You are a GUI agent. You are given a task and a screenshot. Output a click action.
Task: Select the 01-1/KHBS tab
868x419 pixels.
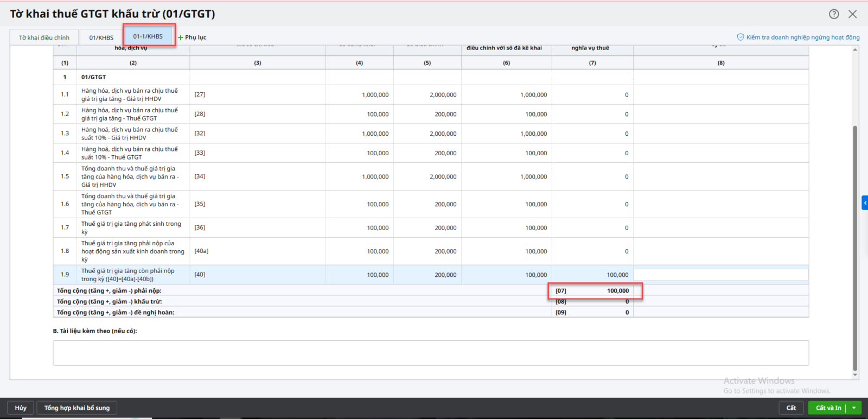coord(148,36)
